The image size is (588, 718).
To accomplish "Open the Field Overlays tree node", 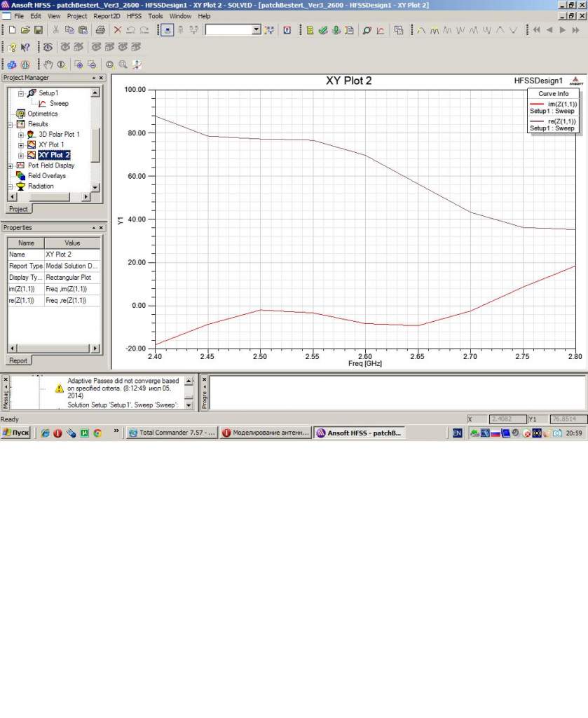I will [x=46, y=176].
